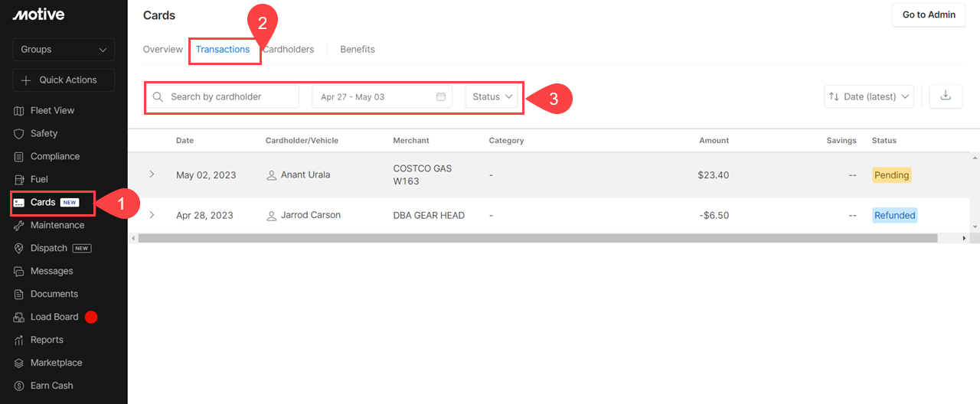Viewport: 980px width, 404px height.
Task: Open the Date (latest) sort dropdown
Action: point(869,96)
